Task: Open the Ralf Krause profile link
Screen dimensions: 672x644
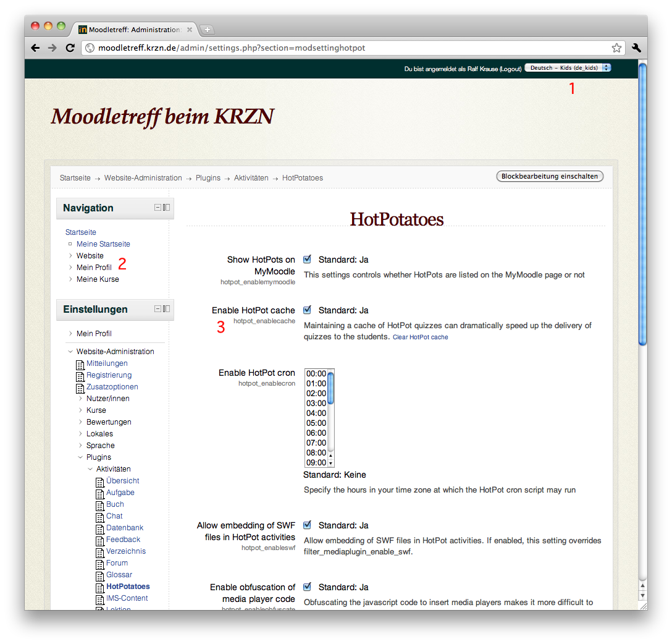Action: 482,69
